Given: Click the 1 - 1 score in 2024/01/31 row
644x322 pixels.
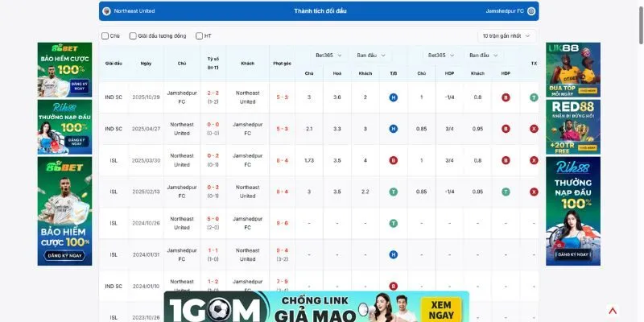Looking at the screenshot, I should coord(213,250).
